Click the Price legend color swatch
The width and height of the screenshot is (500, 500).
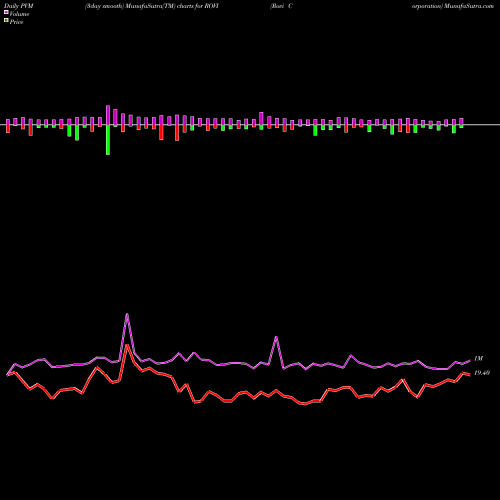tap(6, 20)
